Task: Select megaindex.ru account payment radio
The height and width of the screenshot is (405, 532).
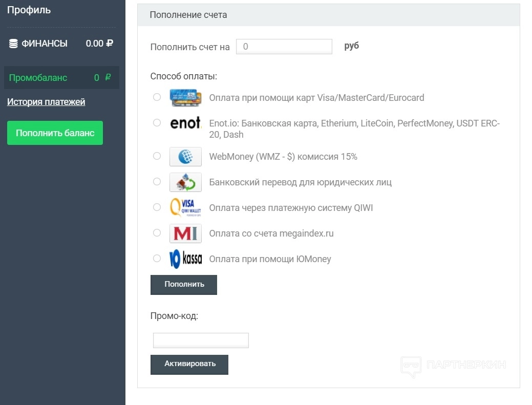Action: (157, 233)
